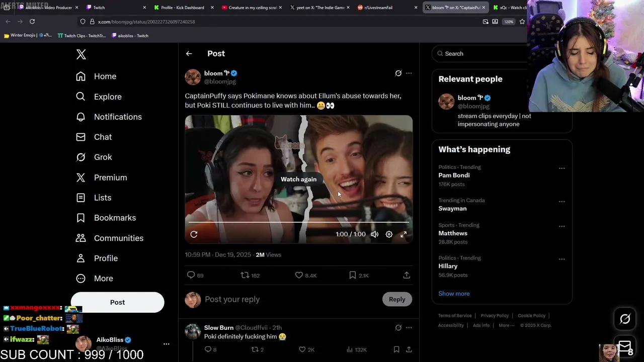Open options for Matthews trend
Image resolution: width=644 pixels, height=362 pixels.
[x=561, y=226]
